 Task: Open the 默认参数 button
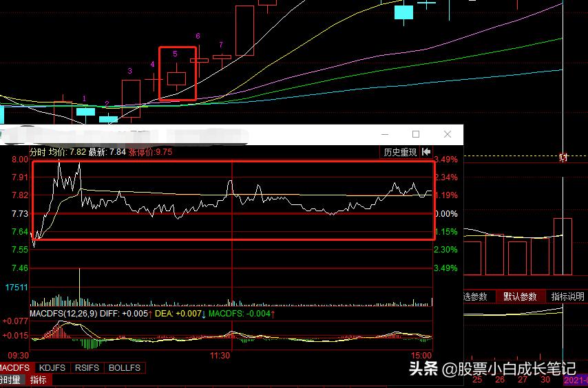(520, 297)
